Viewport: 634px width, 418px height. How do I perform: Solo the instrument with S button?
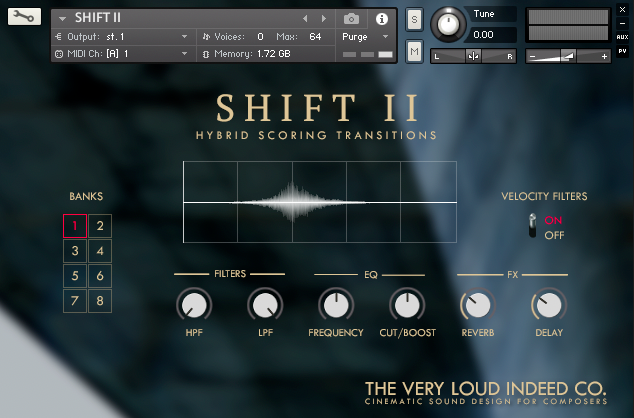414,20
